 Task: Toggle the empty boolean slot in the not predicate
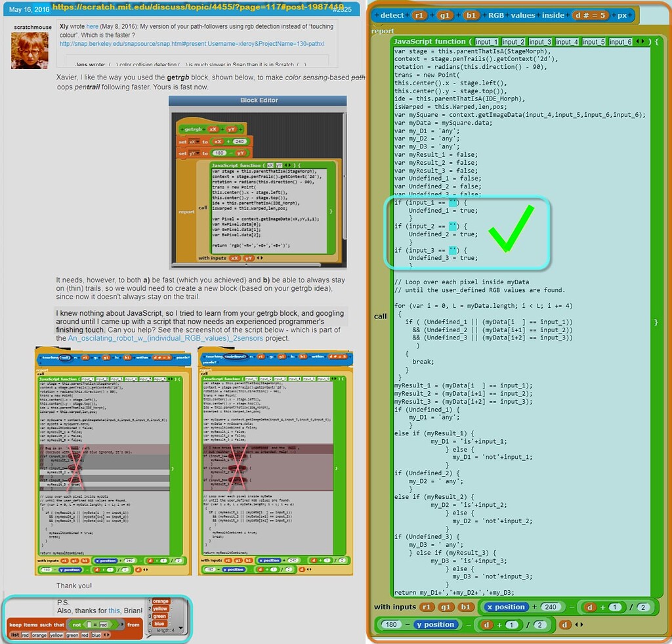tap(89, 624)
